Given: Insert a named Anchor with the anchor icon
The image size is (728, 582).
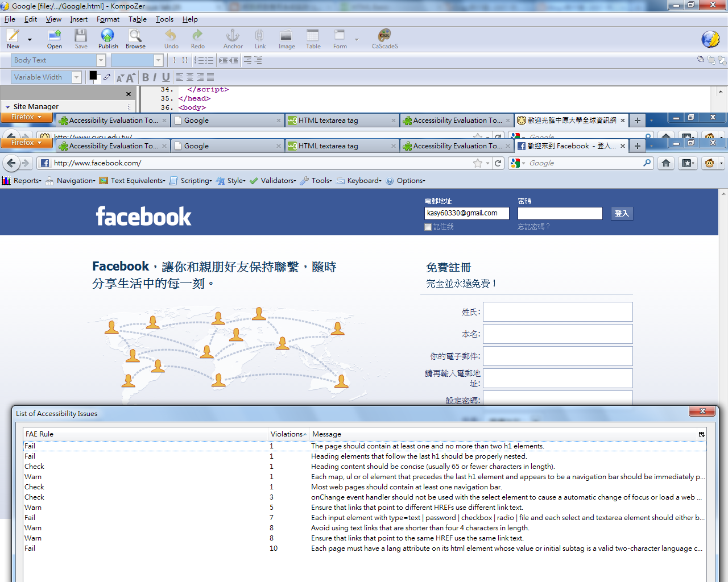Looking at the screenshot, I should click(233, 36).
